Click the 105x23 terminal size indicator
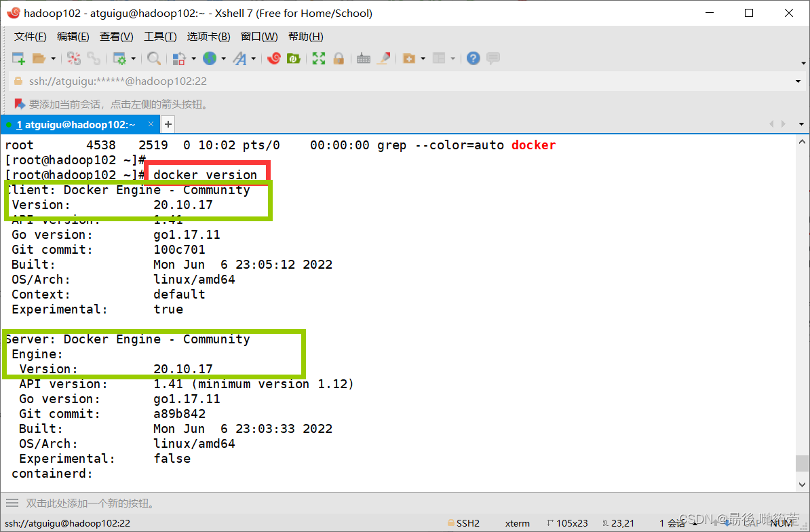 [567, 523]
